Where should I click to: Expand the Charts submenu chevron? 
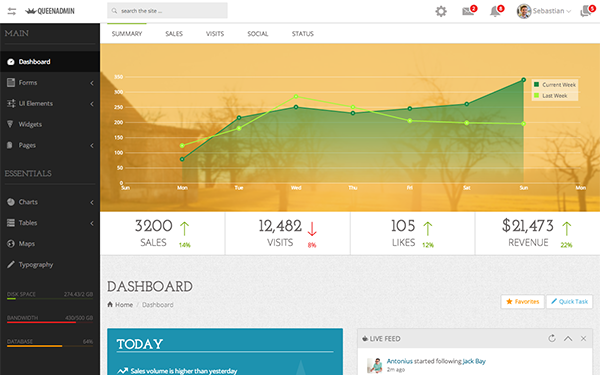(x=92, y=202)
